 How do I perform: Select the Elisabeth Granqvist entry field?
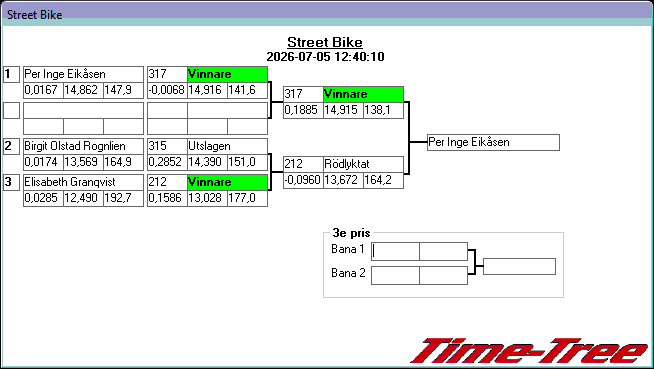click(83, 182)
